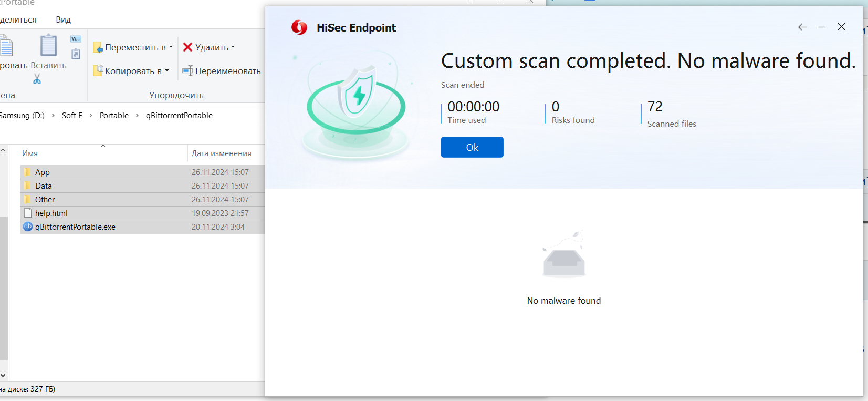Screen dimensions: 868x401
Task: Confirm scan result with Ok button
Action: 472,147
